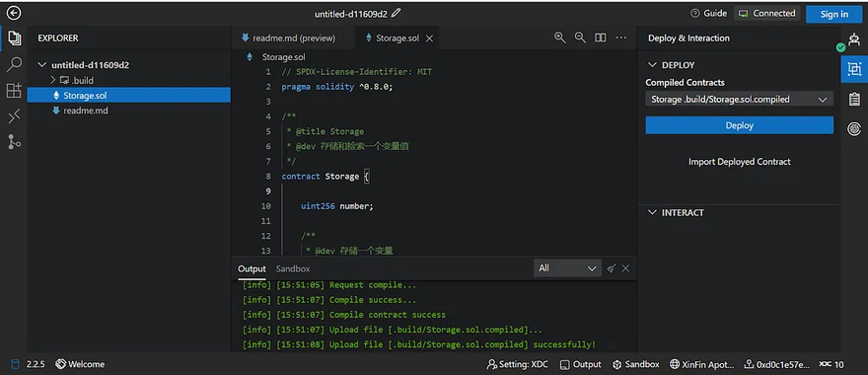The width and height of the screenshot is (868, 375).
Task: Open the Extensions sidebar icon
Action: (x=14, y=90)
